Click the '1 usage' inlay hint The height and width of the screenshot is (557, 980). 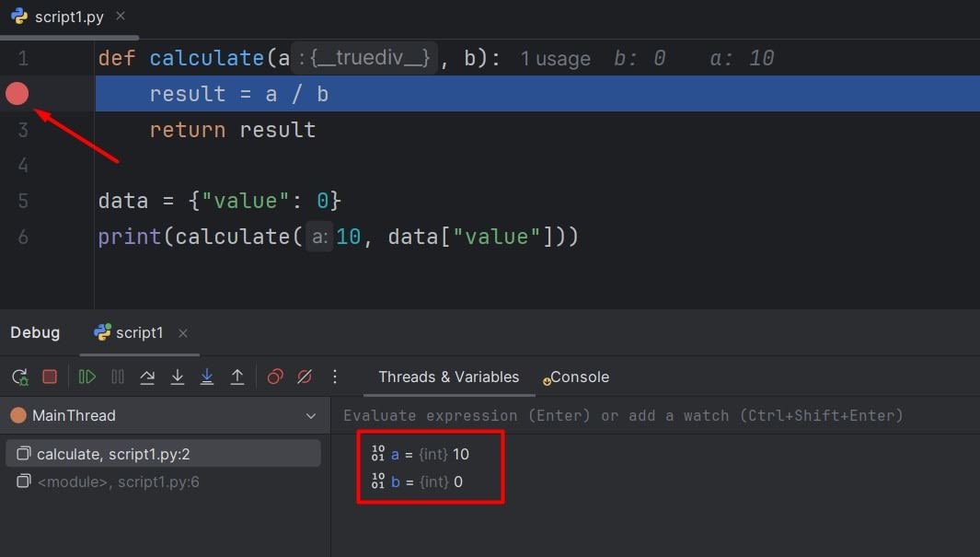point(555,59)
